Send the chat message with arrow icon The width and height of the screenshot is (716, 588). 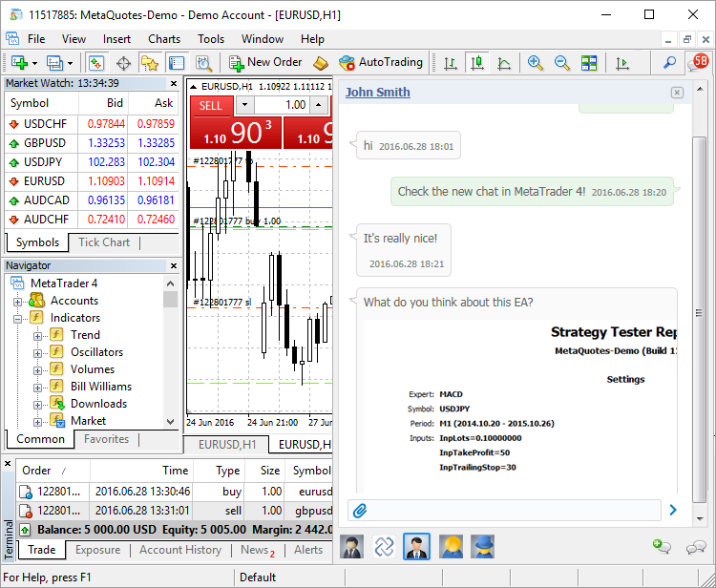coord(673,511)
